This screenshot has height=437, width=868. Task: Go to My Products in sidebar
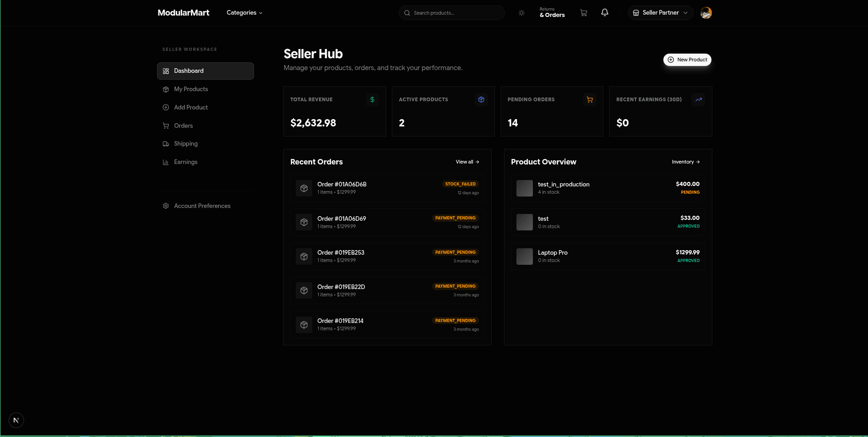tap(206, 89)
